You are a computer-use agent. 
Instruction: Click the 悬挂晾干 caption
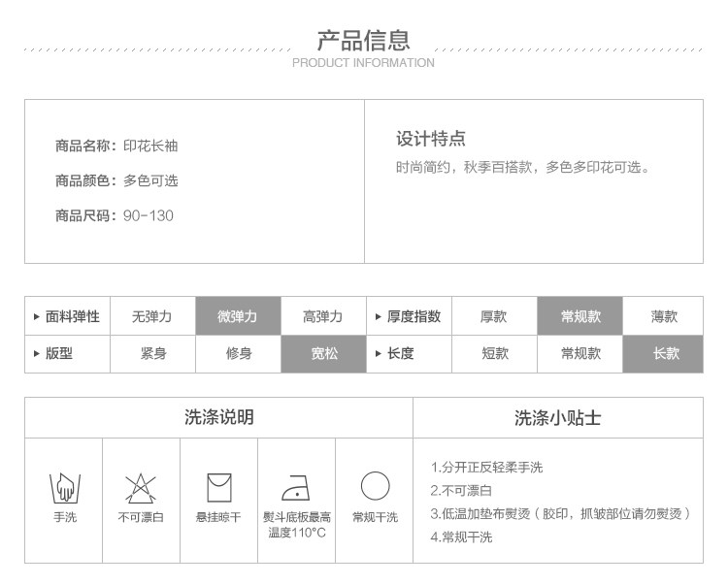tap(218, 517)
